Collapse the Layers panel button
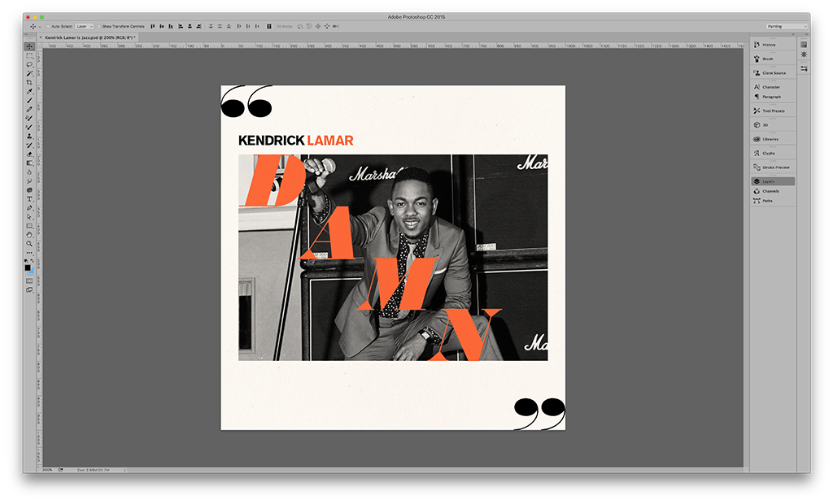 click(x=773, y=181)
